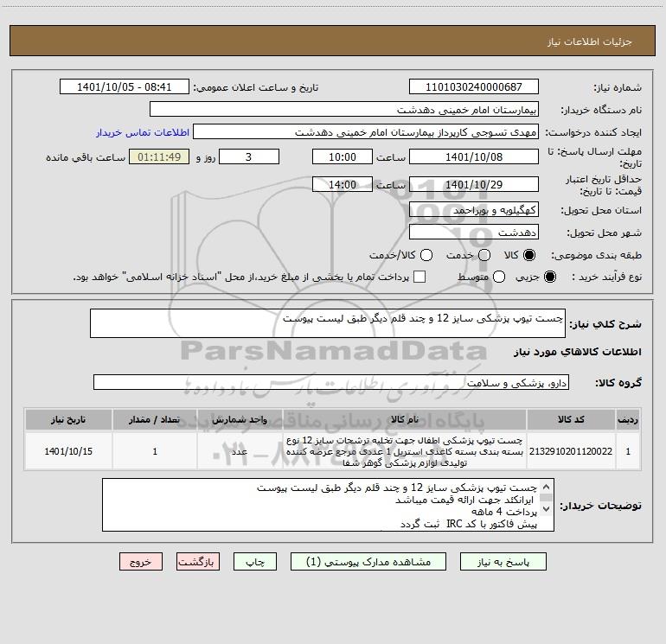The height and width of the screenshot is (644, 666).
Task: Open the اطلاعات تماس خریدار link
Action: click(x=143, y=132)
